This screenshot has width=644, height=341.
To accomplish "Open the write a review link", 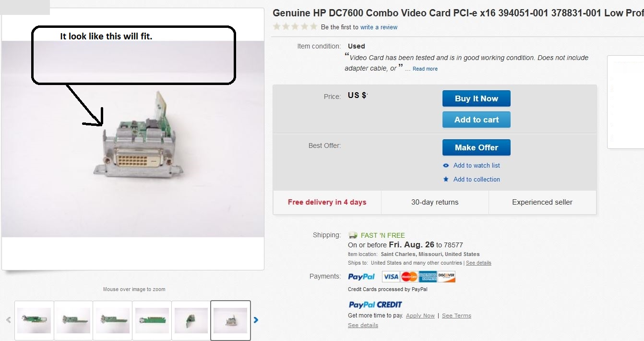I will (x=379, y=27).
